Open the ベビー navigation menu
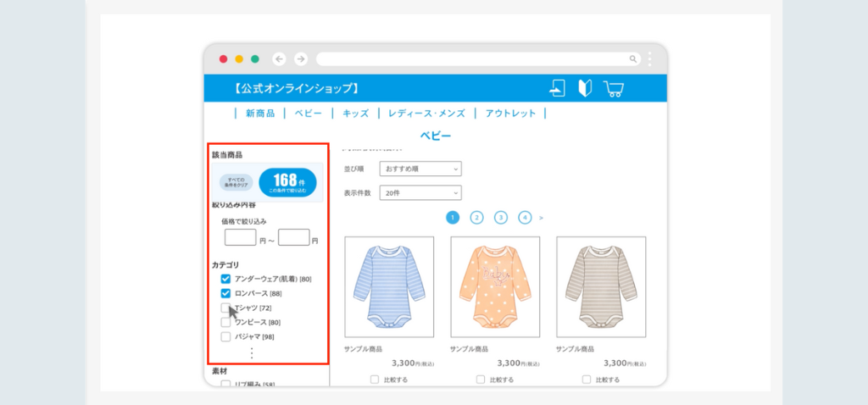This screenshot has height=405, width=868. coord(308,114)
